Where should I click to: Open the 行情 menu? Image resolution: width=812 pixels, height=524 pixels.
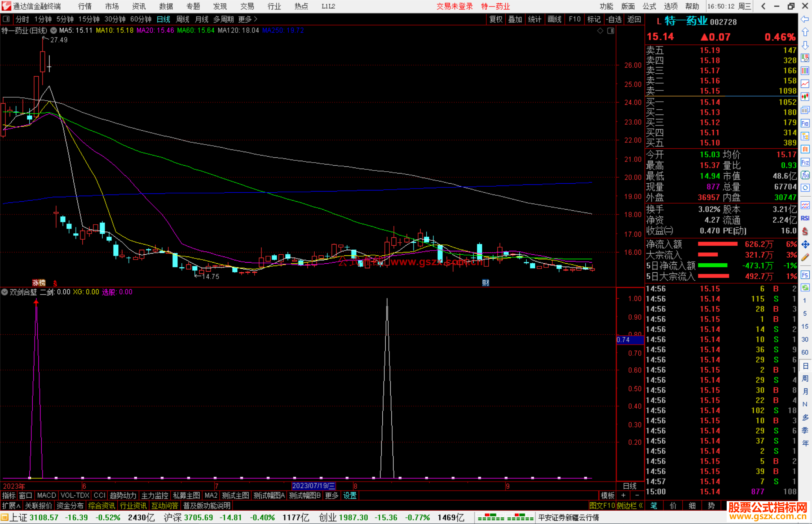point(85,6)
